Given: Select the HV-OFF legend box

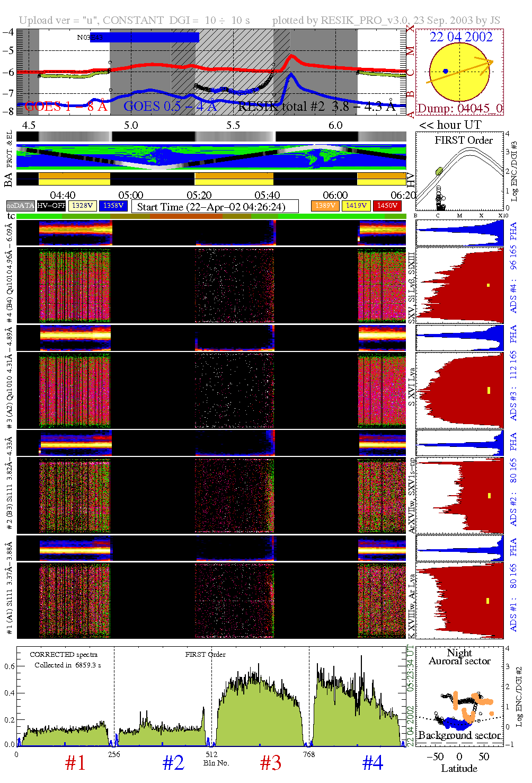Looking at the screenshot, I should (x=51, y=206).
